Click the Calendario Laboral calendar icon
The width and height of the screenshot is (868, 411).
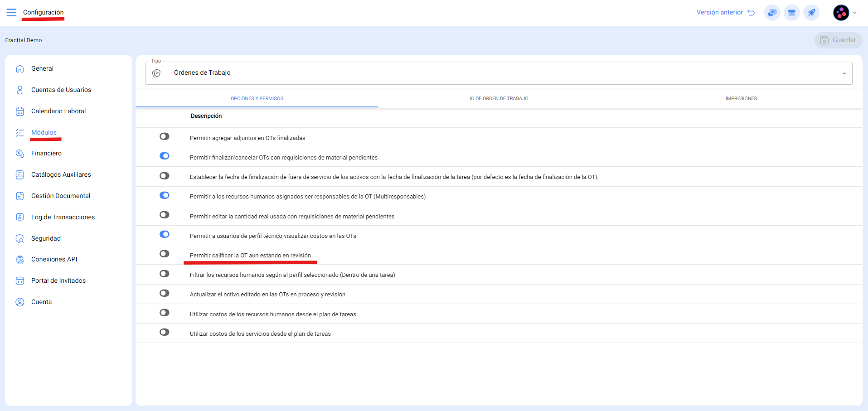point(20,111)
